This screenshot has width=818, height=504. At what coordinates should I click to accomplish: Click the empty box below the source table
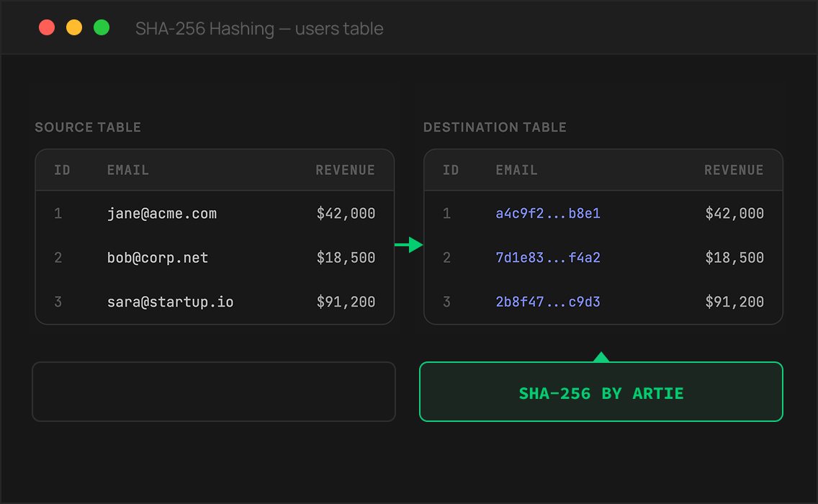coord(214,392)
